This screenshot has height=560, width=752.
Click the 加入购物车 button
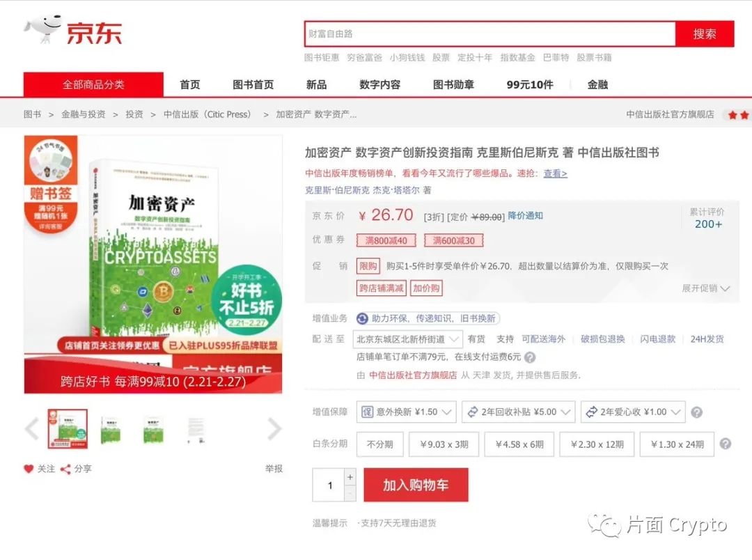coord(416,485)
